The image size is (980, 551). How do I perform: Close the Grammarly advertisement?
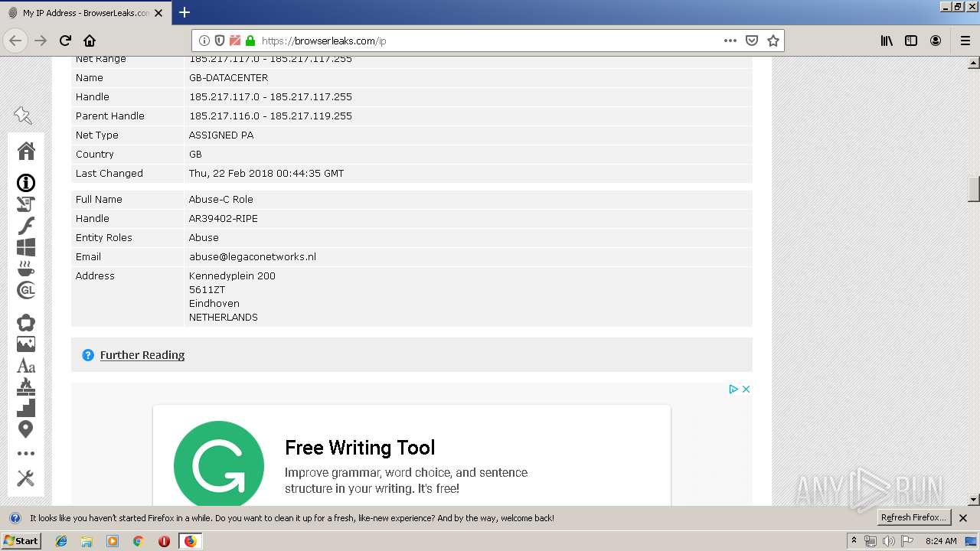point(746,390)
